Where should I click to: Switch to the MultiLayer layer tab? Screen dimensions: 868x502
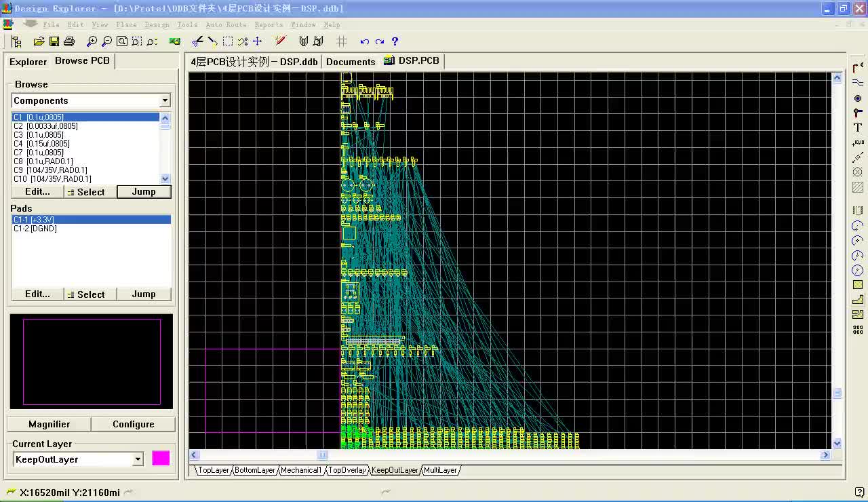pyautogui.click(x=441, y=470)
